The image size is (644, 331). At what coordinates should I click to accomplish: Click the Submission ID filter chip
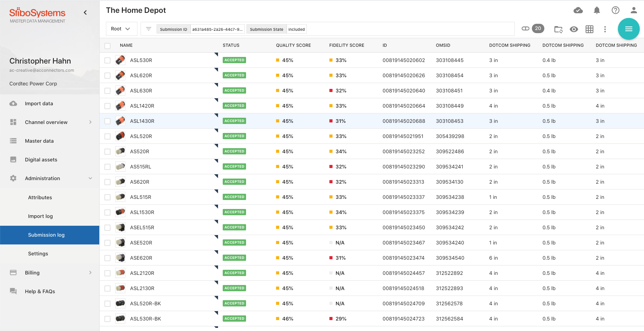coord(201,29)
